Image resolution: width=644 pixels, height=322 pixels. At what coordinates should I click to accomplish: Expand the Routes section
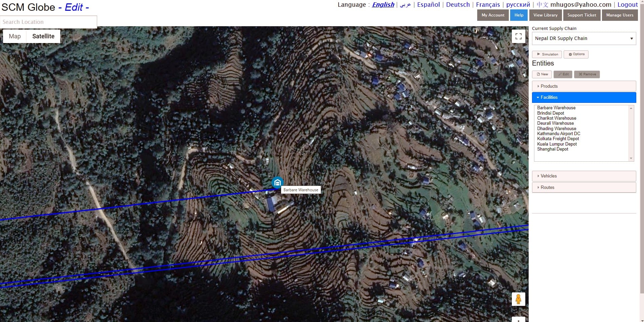tap(584, 188)
